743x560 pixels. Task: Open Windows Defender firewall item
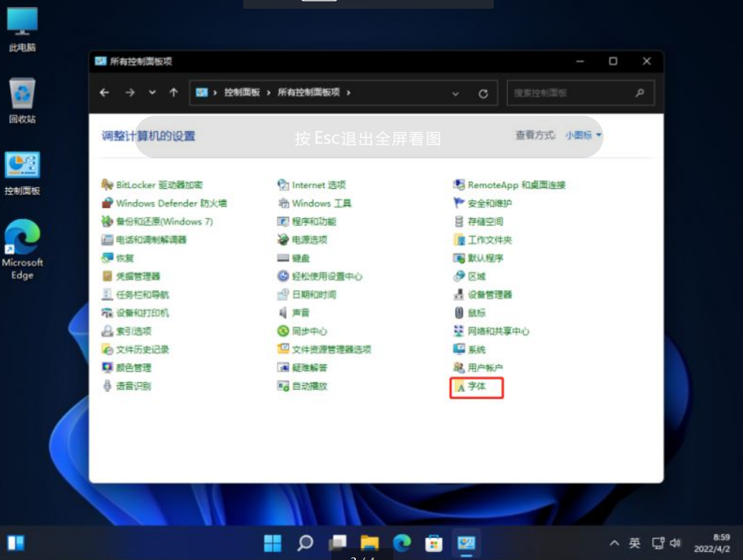[164, 203]
